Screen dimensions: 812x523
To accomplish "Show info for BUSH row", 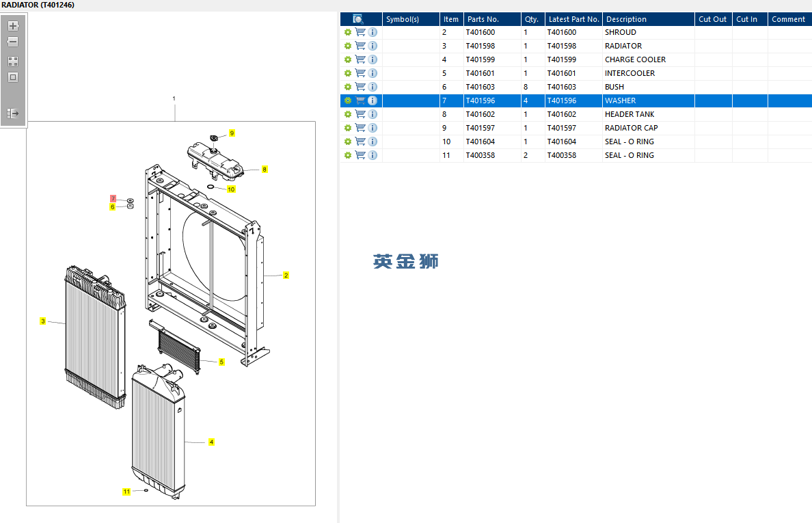I will pos(373,87).
